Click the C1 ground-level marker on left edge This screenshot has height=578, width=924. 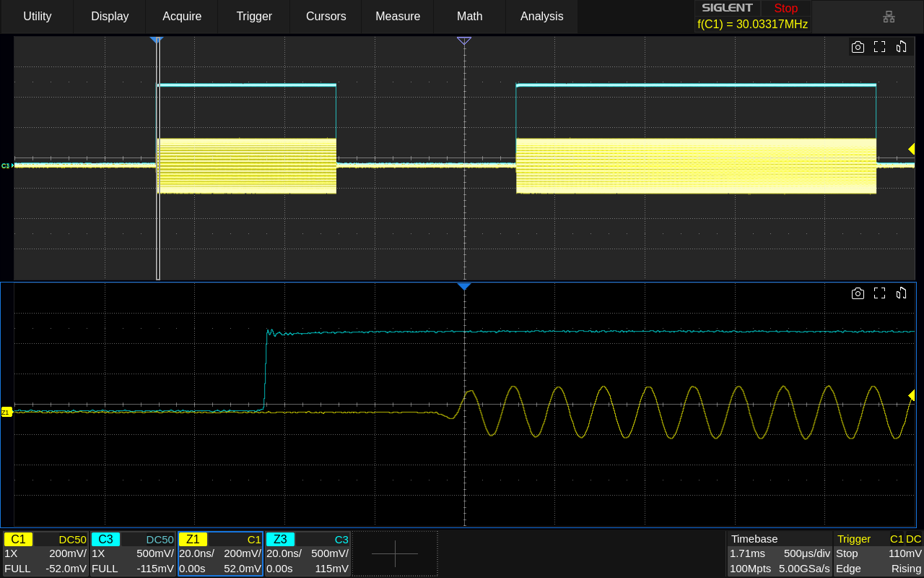6,165
